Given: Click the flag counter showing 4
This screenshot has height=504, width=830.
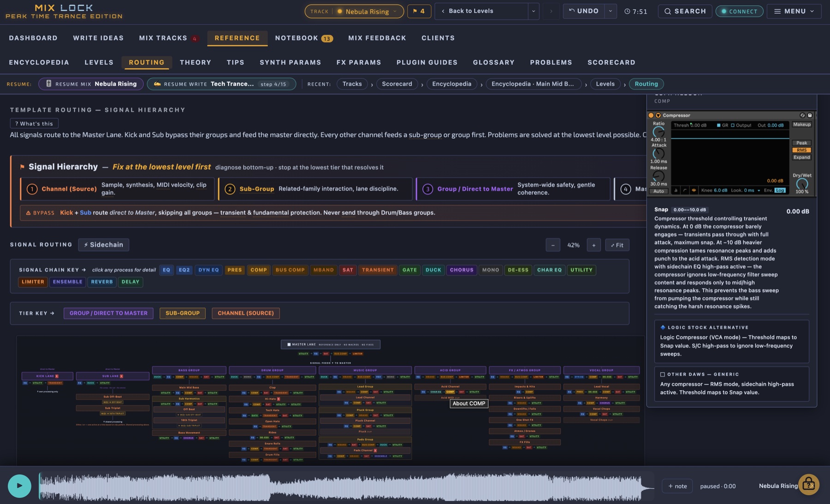Looking at the screenshot, I should (419, 11).
